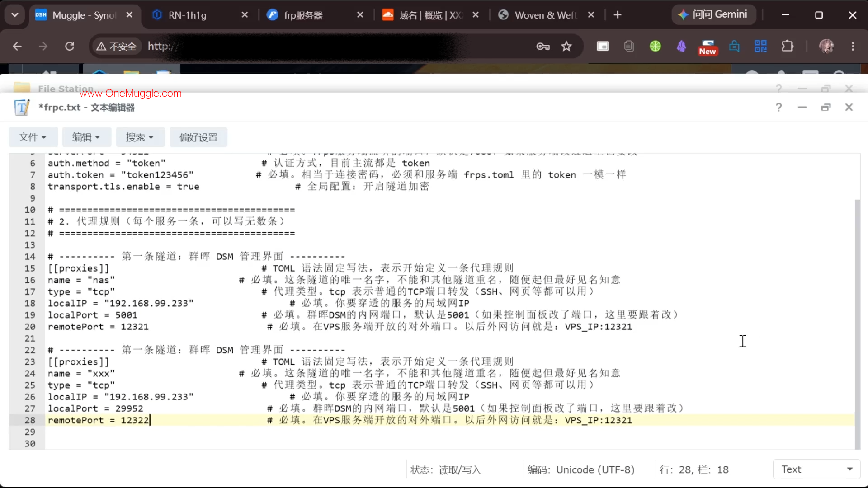Click the green citrus extension icon

point(655,46)
